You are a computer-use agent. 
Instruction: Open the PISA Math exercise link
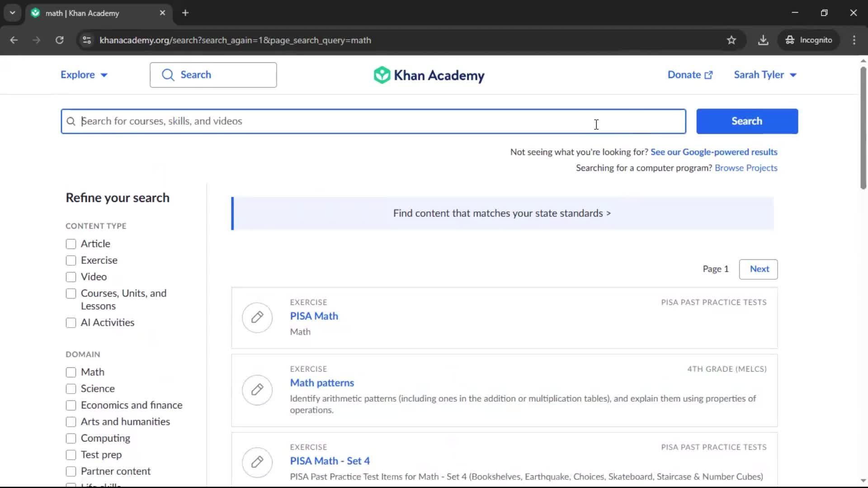[x=314, y=316]
